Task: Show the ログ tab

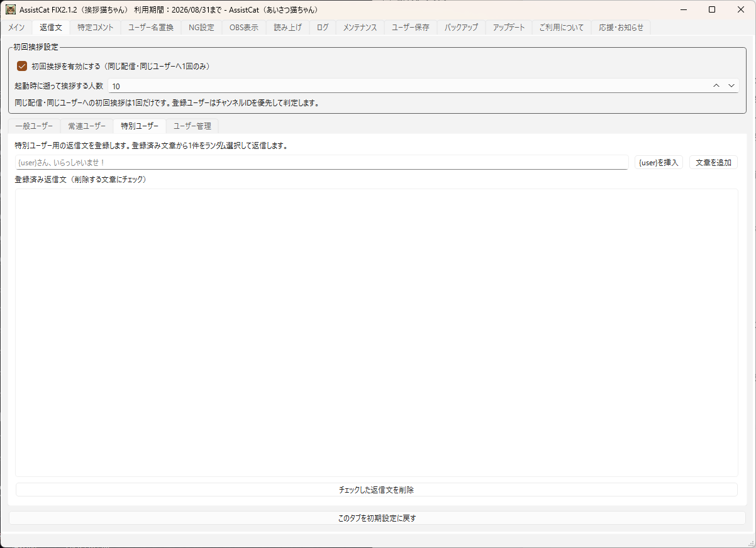Action: [323, 28]
